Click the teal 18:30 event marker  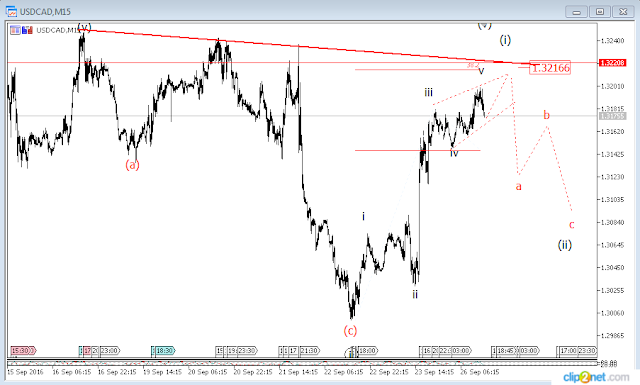[x=164, y=350]
